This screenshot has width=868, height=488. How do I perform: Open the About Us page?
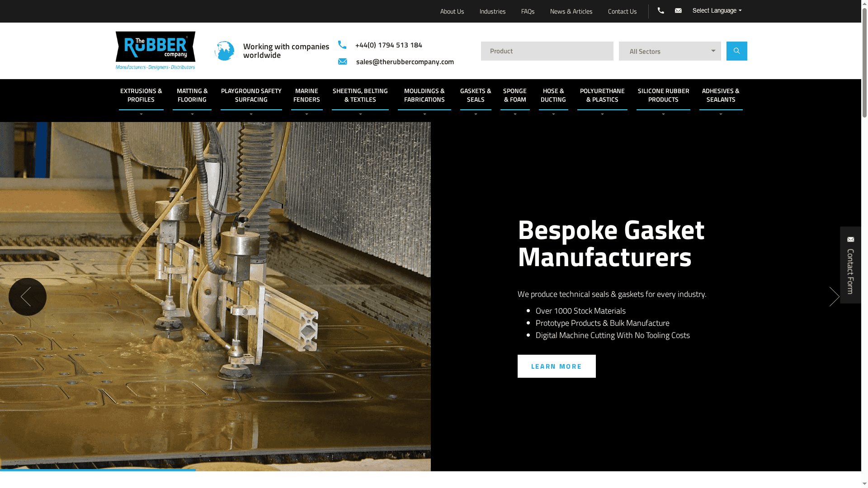click(x=452, y=11)
